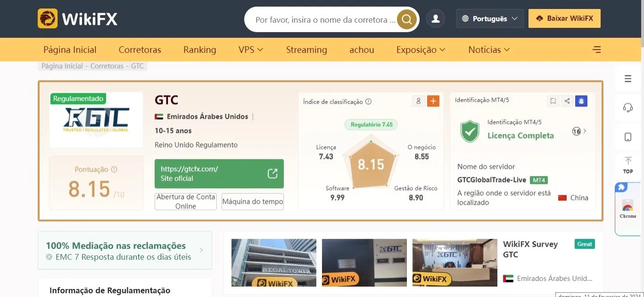The height and width of the screenshot is (297, 644).
Task: Click the Máquina do tempo button
Action: coord(253,201)
